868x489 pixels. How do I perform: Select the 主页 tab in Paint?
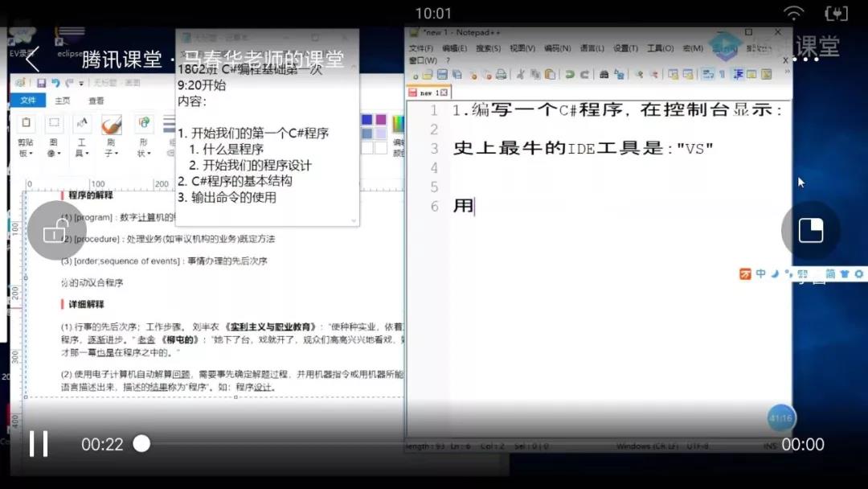63,101
